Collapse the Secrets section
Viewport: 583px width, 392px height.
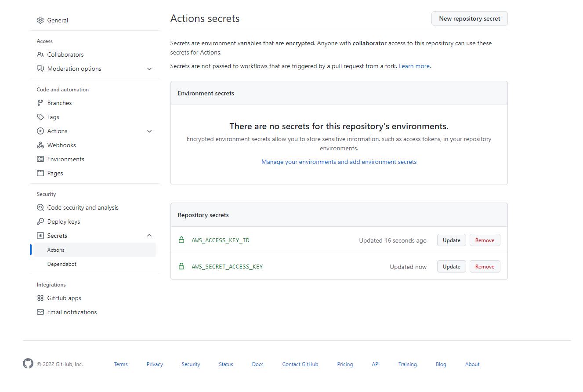(x=149, y=235)
